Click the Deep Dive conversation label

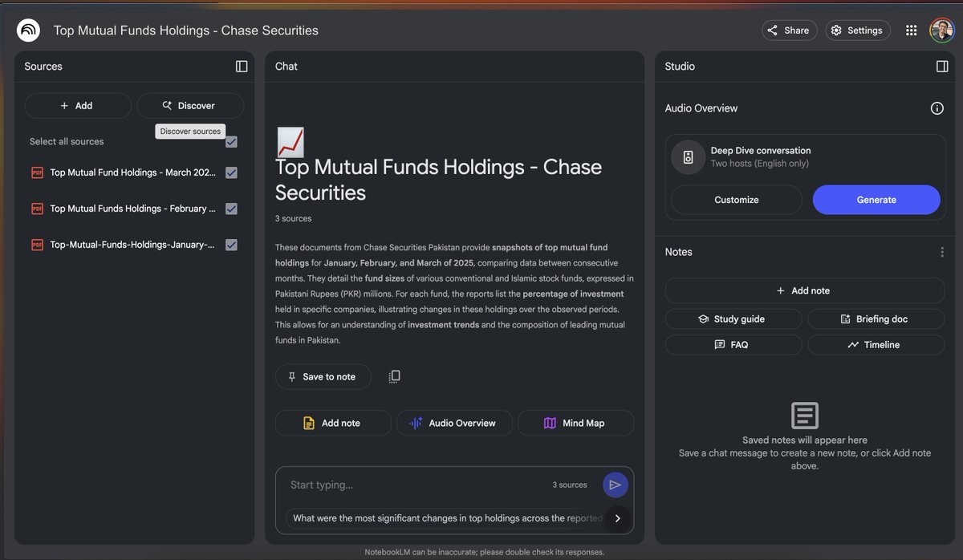point(761,150)
